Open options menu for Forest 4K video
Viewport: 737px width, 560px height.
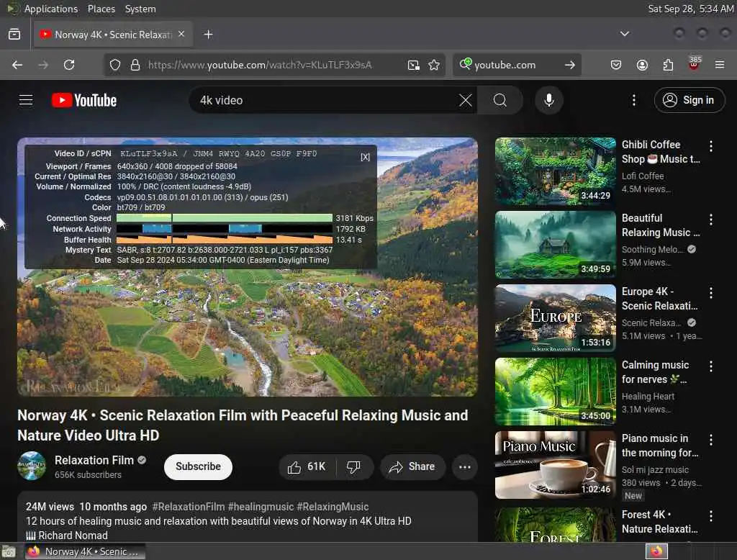(x=710, y=516)
